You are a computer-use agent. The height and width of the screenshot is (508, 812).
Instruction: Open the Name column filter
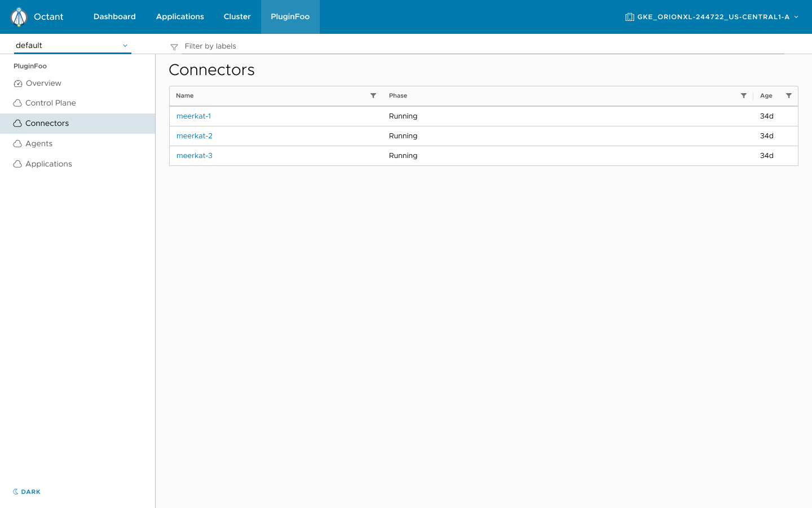373,95
